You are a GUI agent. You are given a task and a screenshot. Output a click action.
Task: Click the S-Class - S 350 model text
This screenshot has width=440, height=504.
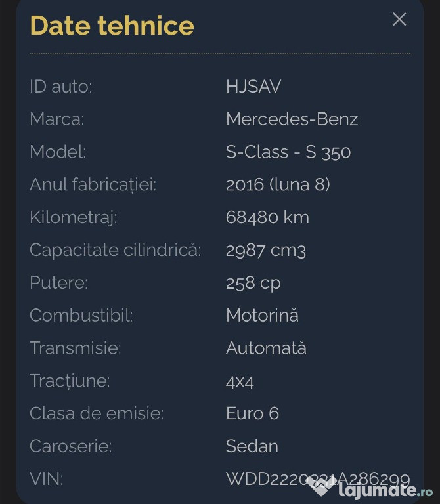[288, 152]
